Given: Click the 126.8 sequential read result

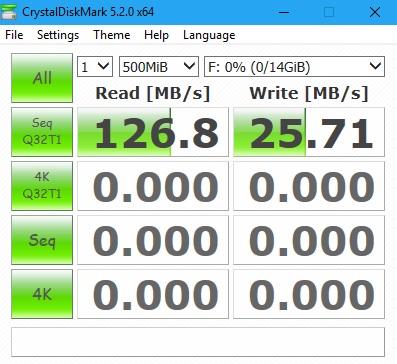Looking at the screenshot, I should (x=153, y=132).
